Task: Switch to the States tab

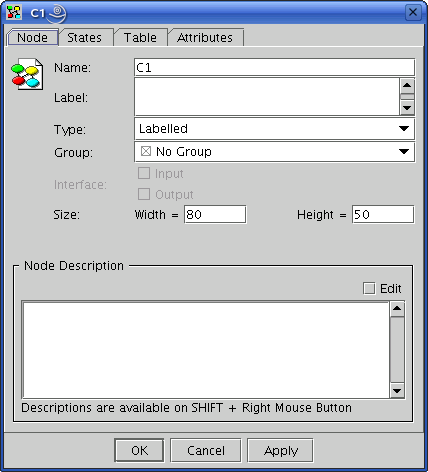Action: pyautogui.click(x=84, y=38)
